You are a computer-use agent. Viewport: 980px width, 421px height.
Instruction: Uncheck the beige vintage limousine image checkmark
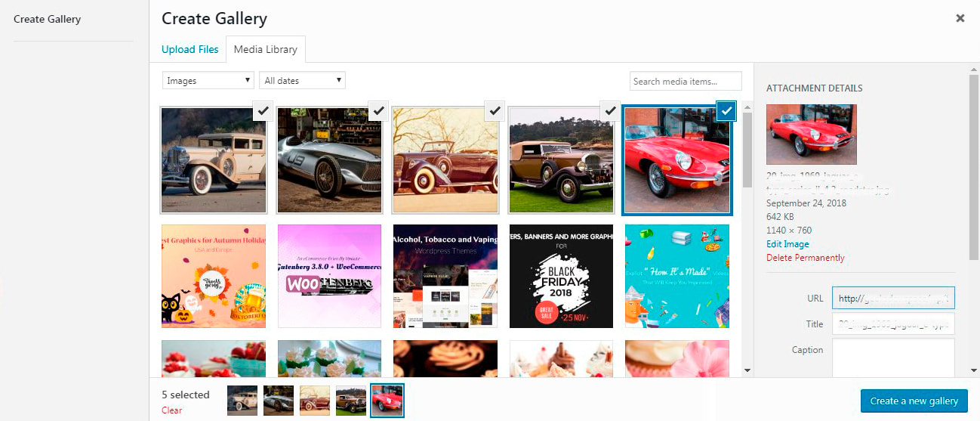[263, 110]
